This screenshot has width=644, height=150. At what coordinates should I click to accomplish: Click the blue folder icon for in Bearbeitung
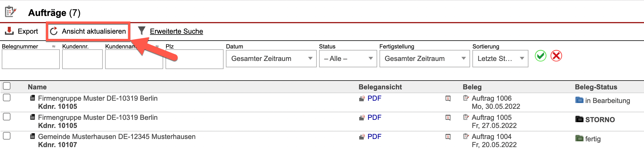coord(579,100)
